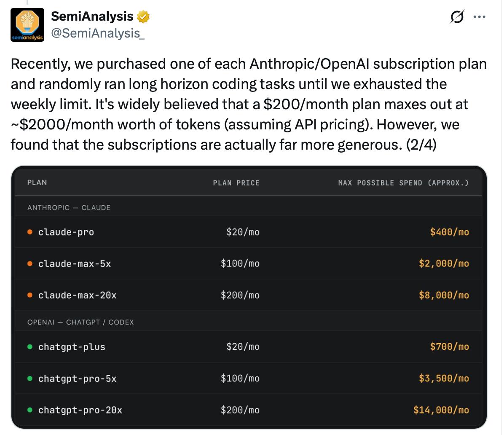
Task: Click the orange dot beside claude-max-5x
Action: (30, 263)
